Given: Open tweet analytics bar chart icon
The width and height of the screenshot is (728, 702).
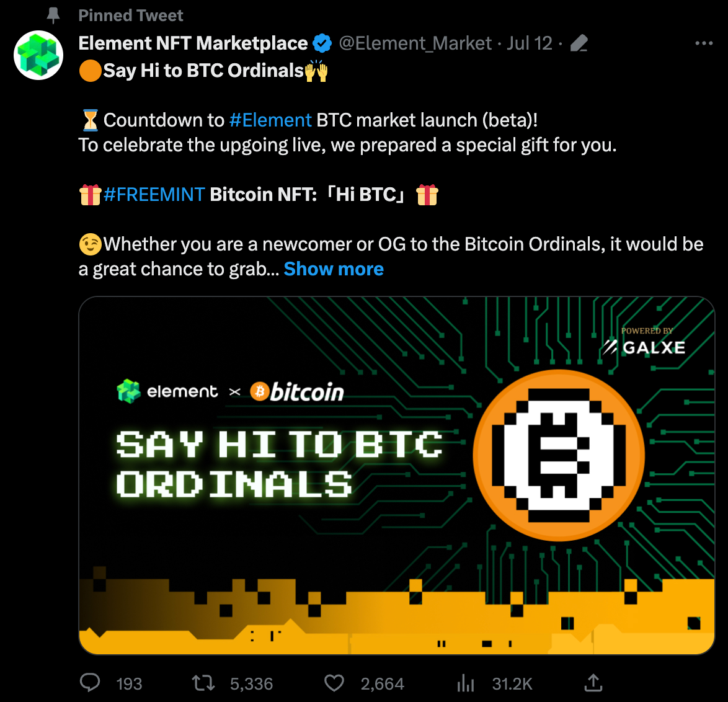Looking at the screenshot, I should click(x=466, y=683).
